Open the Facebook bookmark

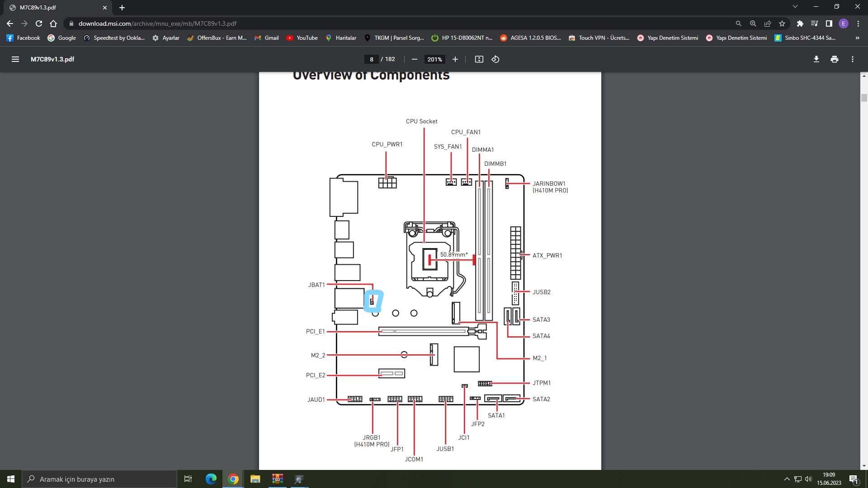(x=24, y=38)
